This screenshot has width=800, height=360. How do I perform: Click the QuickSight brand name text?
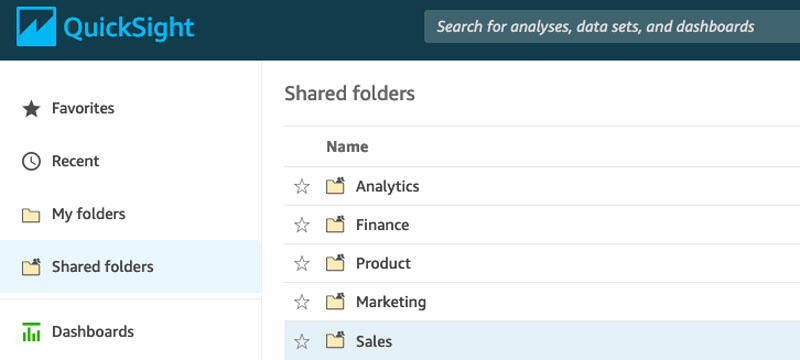tap(129, 28)
